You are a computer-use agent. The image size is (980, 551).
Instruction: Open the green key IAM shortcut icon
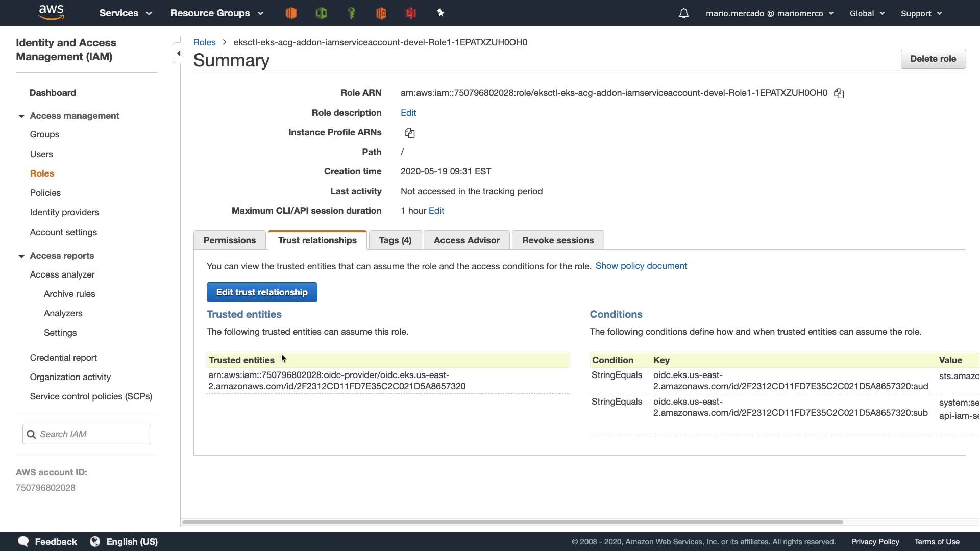click(x=351, y=13)
